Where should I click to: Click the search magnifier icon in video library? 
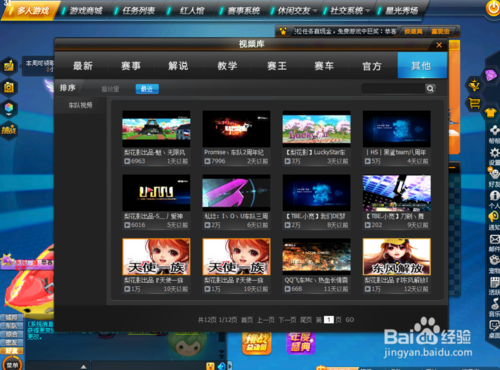tap(430, 88)
